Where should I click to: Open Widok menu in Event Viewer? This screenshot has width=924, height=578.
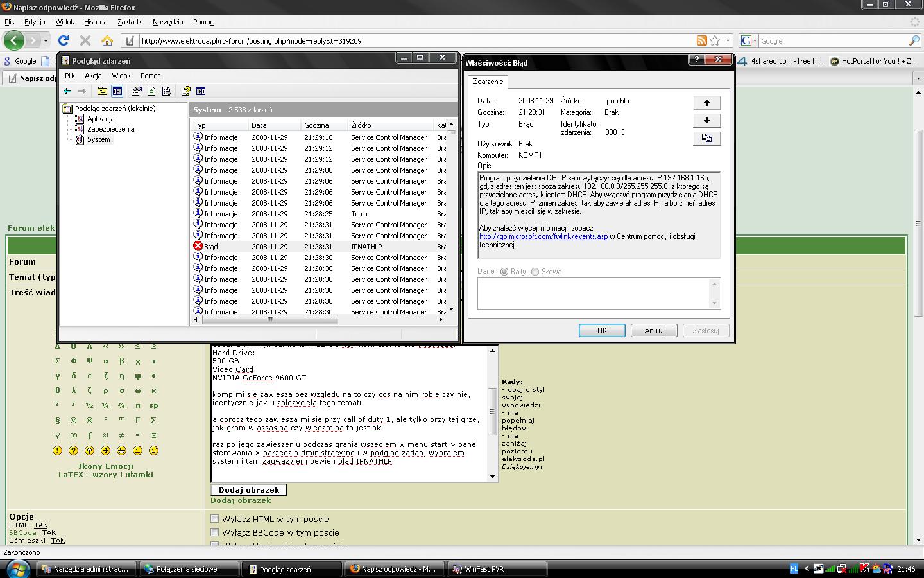pos(121,76)
